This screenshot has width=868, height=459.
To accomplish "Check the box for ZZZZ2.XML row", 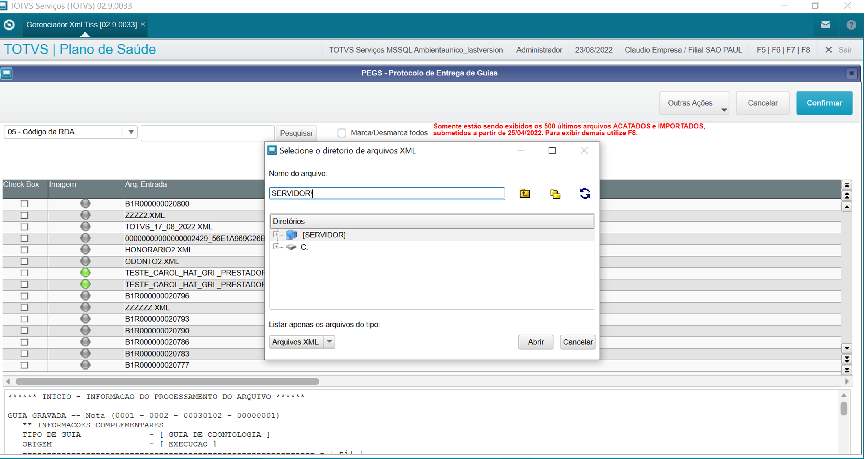I will (24, 215).
